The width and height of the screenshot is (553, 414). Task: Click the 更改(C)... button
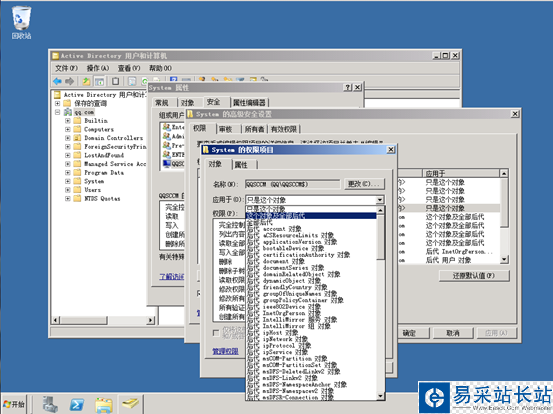pyautogui.click(x=364, y=184)
